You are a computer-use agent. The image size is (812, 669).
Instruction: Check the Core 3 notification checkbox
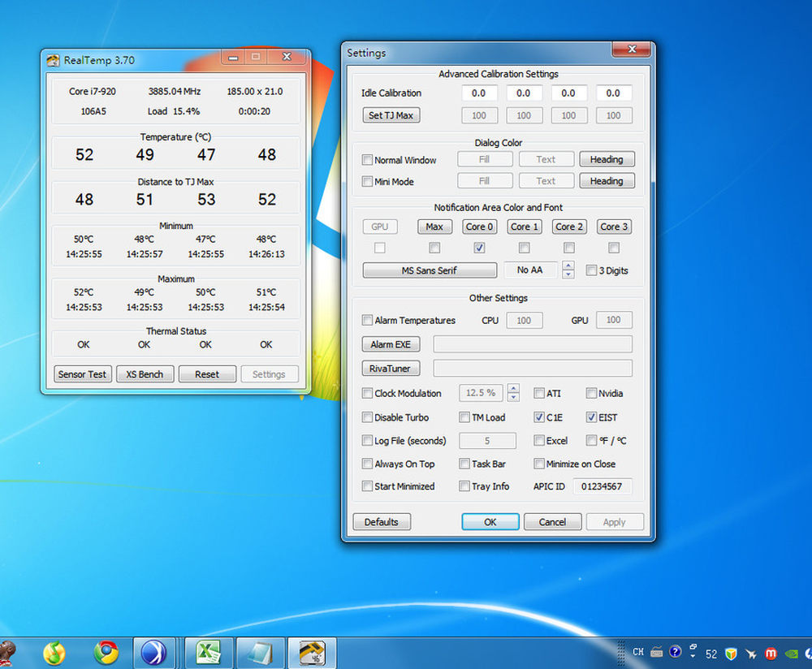(614, 248)
